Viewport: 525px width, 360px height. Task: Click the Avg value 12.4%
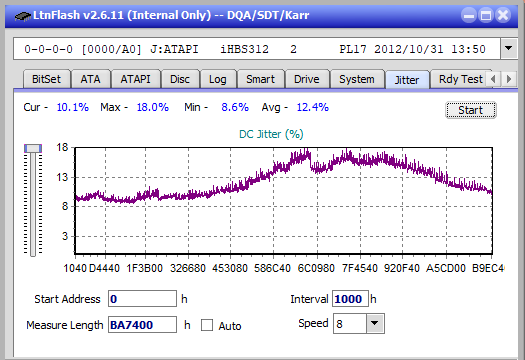click(x=313, y=107)
